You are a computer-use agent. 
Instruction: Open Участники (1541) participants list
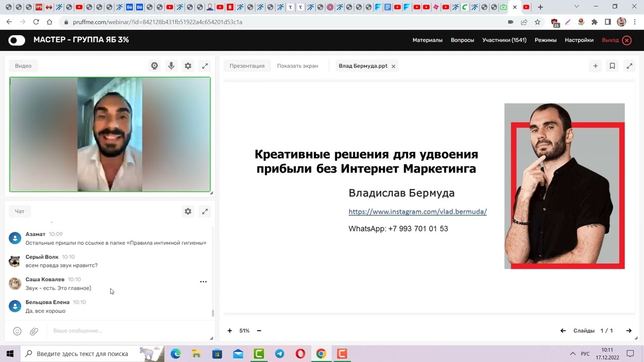pos(504,40)
